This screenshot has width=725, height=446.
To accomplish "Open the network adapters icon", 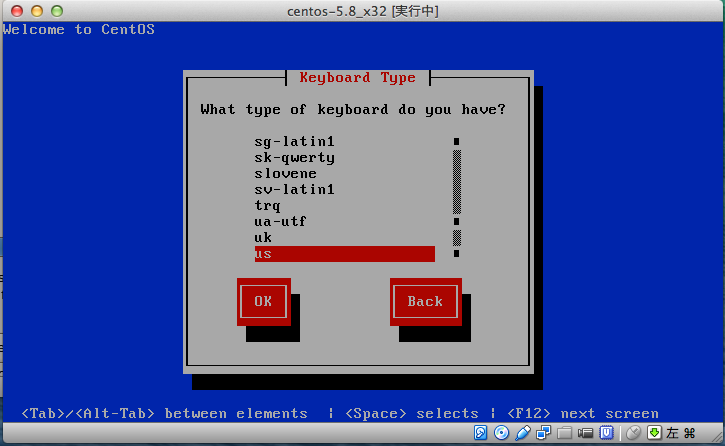I will coord(543,433).
